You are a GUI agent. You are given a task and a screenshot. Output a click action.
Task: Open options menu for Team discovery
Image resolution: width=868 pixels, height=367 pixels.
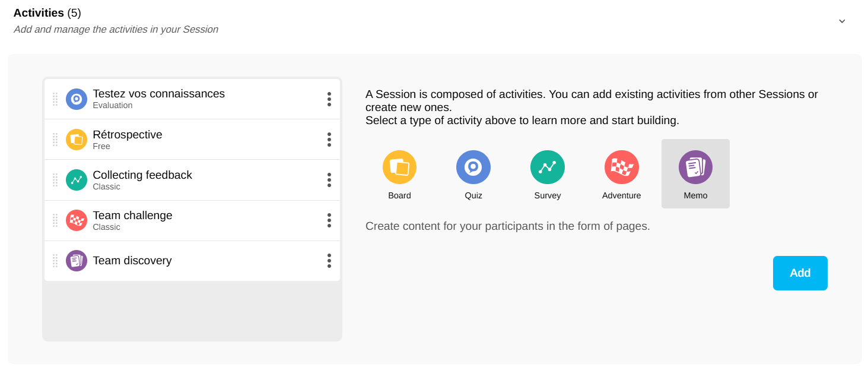[x=329, y=261]
